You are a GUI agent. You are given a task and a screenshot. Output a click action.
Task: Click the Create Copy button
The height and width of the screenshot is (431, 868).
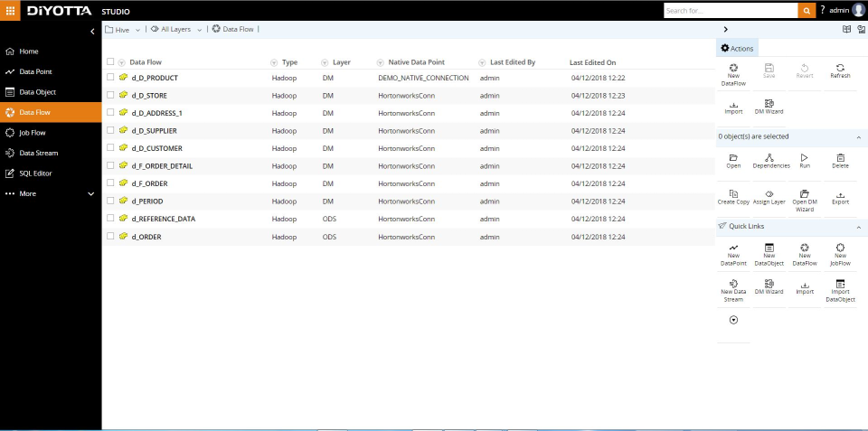(733, 197)
